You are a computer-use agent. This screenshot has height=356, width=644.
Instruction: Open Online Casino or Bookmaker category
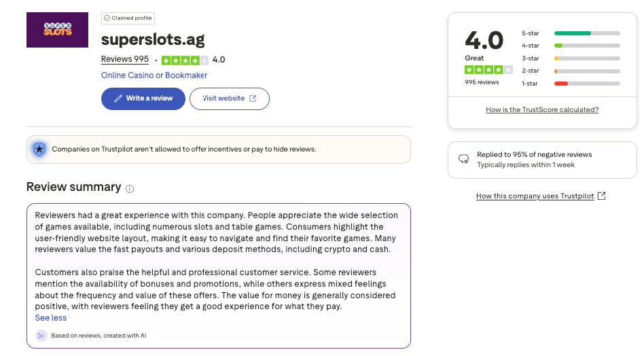[x=154, y=75]
